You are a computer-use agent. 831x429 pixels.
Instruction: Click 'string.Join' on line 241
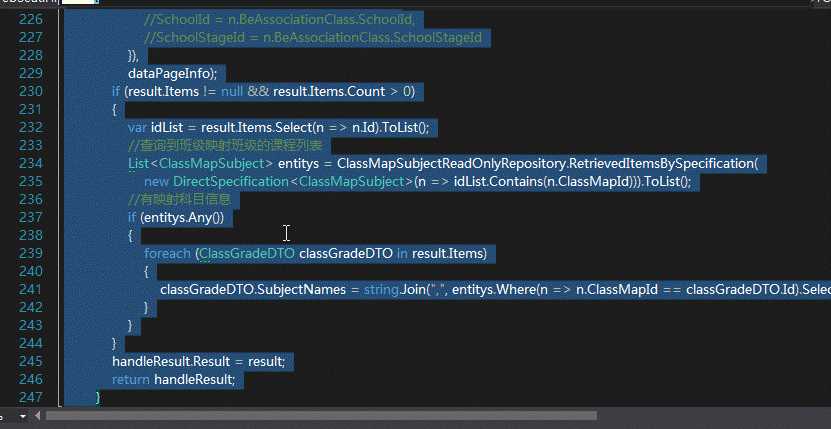(x=394, y=290)
